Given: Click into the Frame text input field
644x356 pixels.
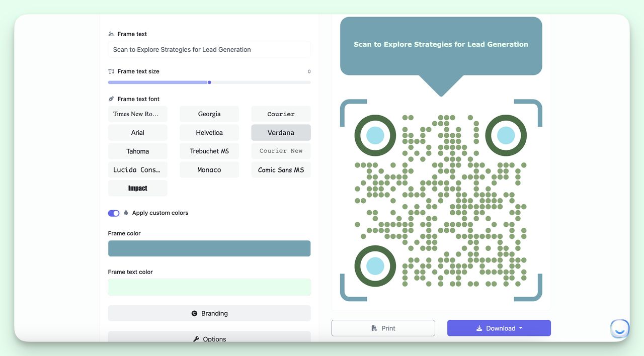Looking at the screenshot, I should (x=209, y=49).
